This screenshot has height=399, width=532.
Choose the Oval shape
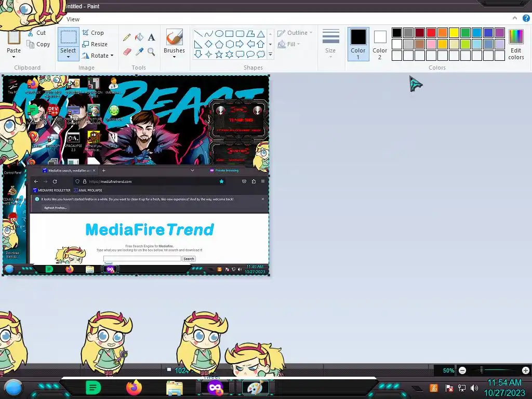(x=219, y=34)
